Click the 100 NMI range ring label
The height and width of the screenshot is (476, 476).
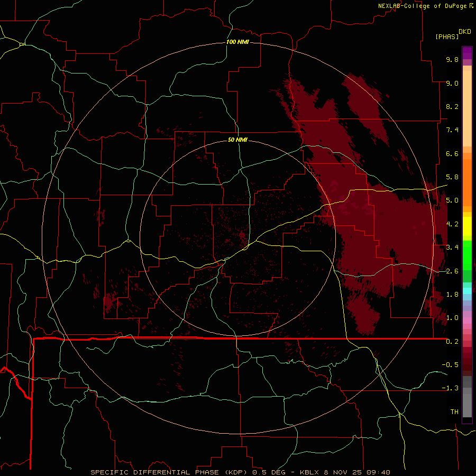(x=237, y=42)
